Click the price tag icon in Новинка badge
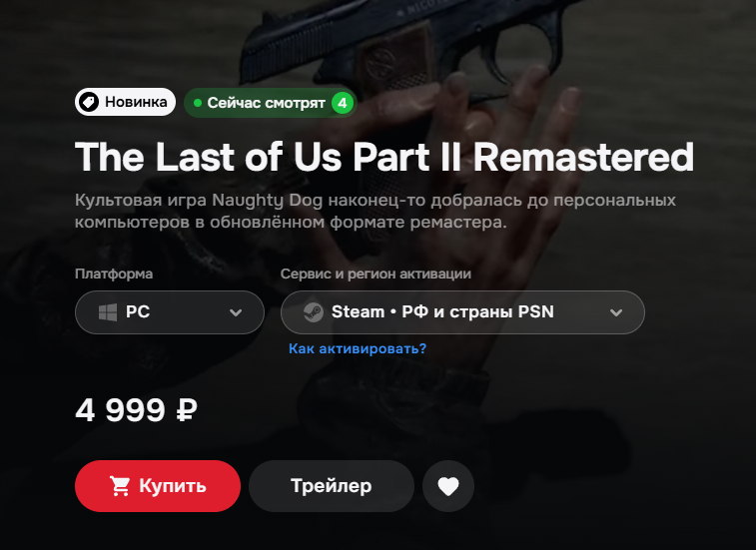The width and height of the screenshot is (756, 550). (89, 102)
